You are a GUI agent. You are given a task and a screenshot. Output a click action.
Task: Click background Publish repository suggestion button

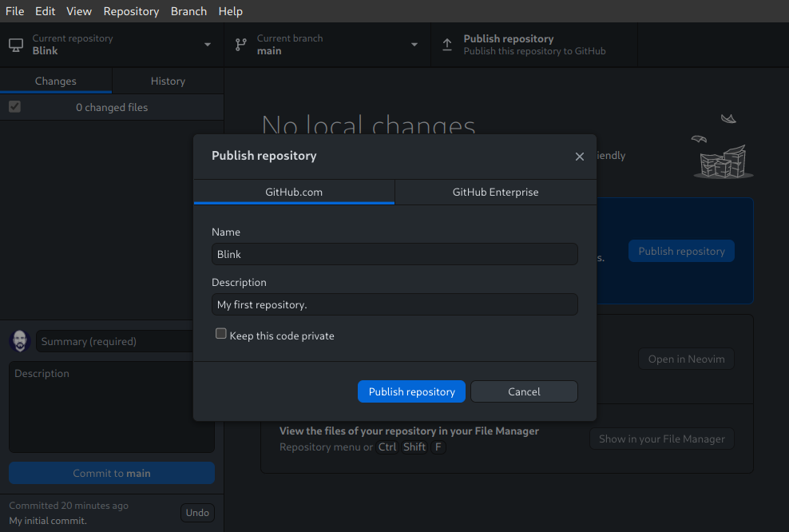(681, 251)
